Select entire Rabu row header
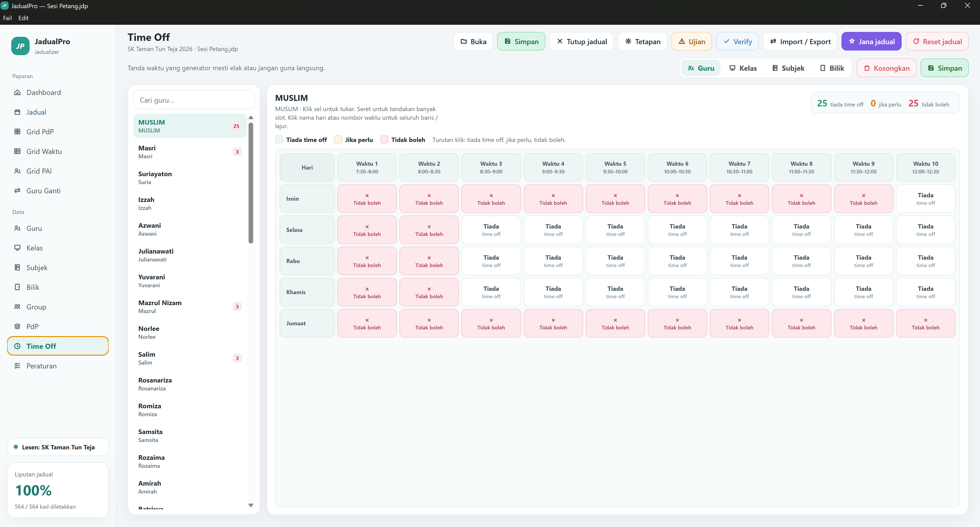The width and height of the screenshot is (980, 527). (x=307, y=261)
